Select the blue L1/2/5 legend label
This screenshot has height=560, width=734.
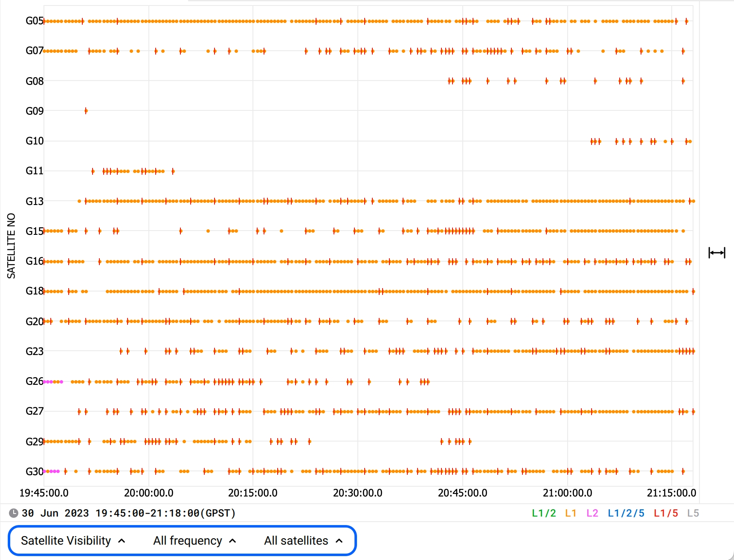(626, 513)
